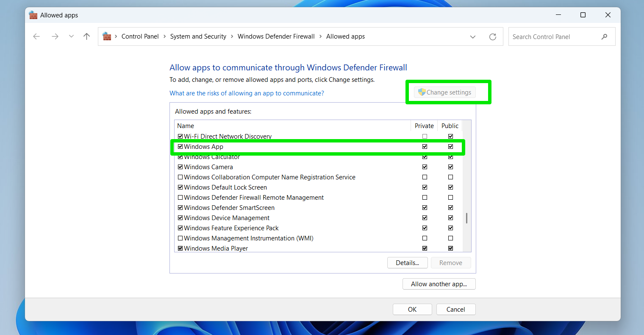Screen dimensions: 644x335
Task: Enable Windows Management Instrumentation (WMI) checkbox
Action: pos(180,238)
